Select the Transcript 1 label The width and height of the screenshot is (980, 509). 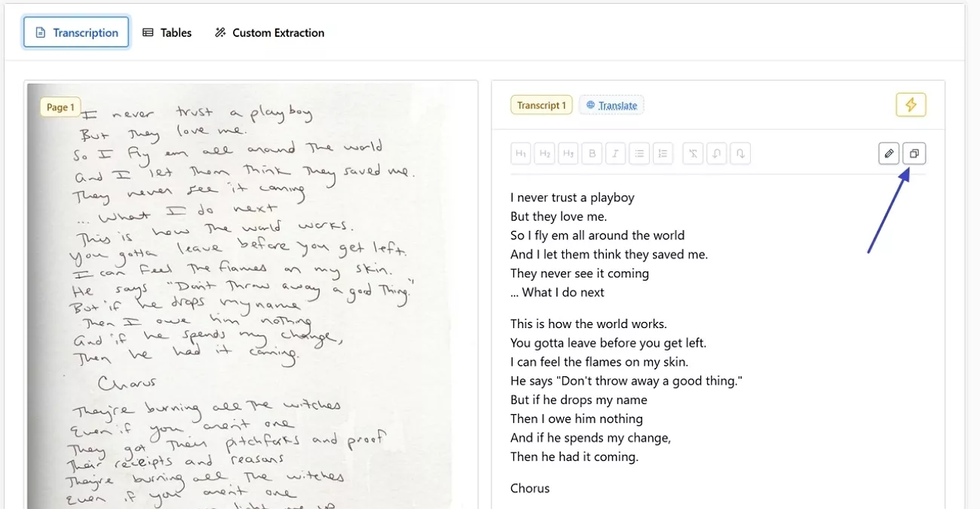[x=541, y=105]
